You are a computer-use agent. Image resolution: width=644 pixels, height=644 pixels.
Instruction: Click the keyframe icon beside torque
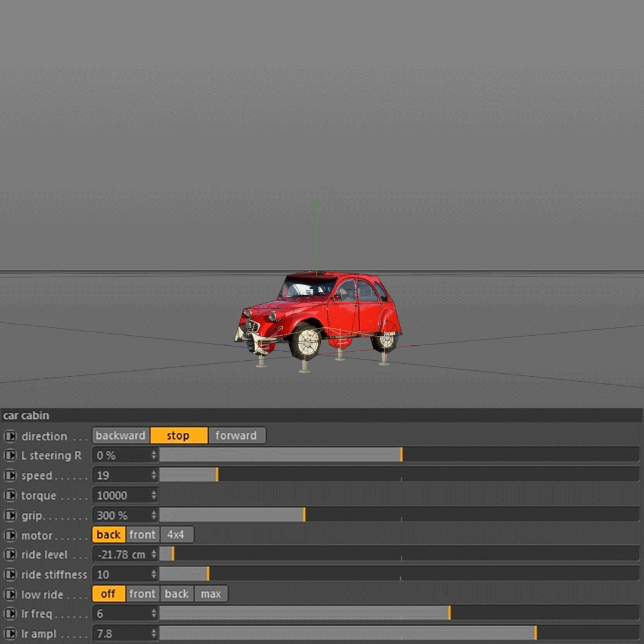coord(10,496)
